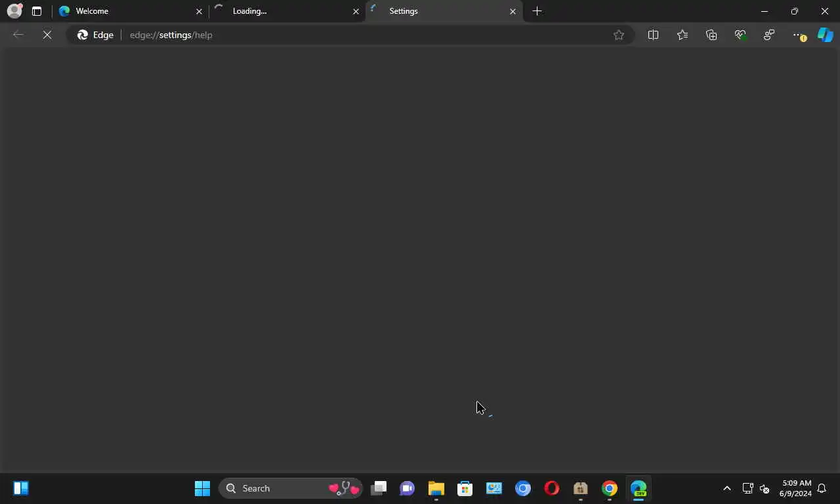Screen dimensions: 840x504
Task: Open the profile avatar menu
Action: pyautogui.click(x=14, y=11)
